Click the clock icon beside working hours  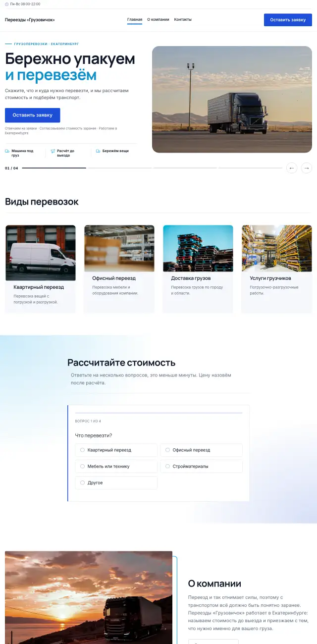(x=7, y=4)
